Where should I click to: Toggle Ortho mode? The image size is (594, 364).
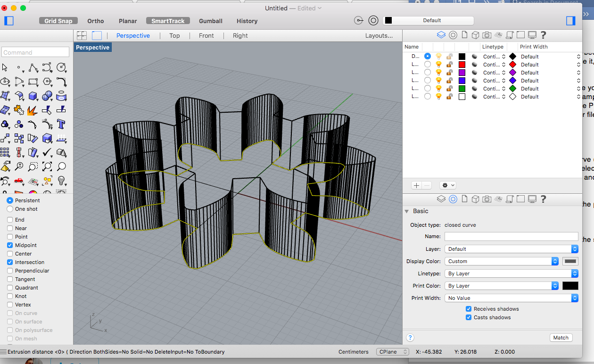tap(96, 21)
